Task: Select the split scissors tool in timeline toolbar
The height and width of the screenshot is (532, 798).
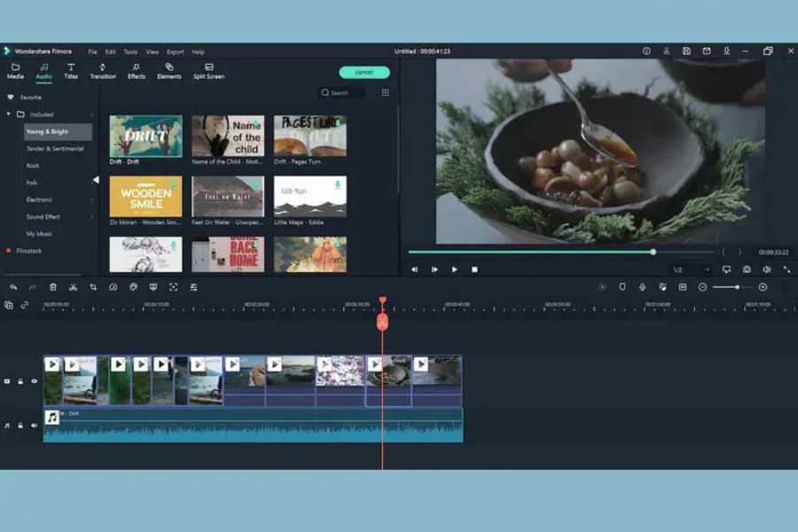Action: pos(73,287)
